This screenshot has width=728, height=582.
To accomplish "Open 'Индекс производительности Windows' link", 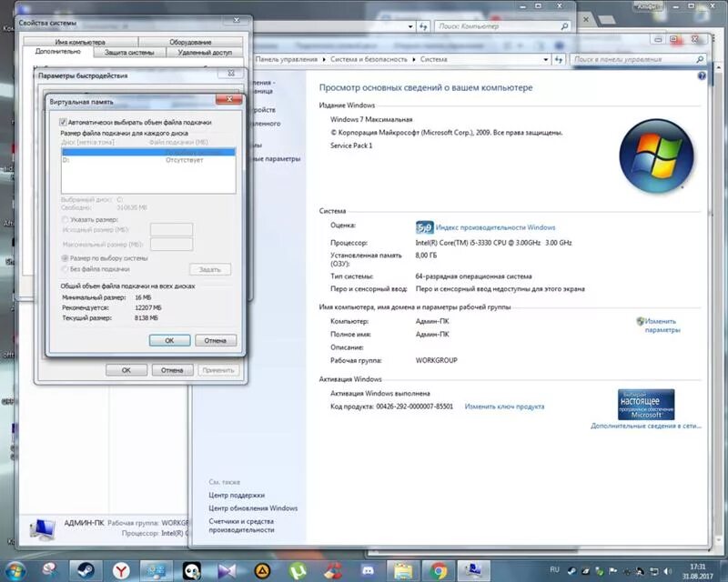I will 495,227.
